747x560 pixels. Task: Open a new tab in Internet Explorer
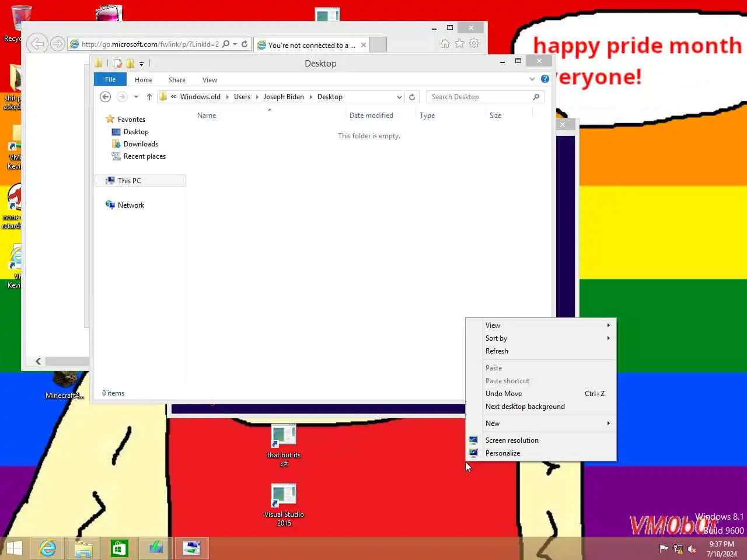379,45
